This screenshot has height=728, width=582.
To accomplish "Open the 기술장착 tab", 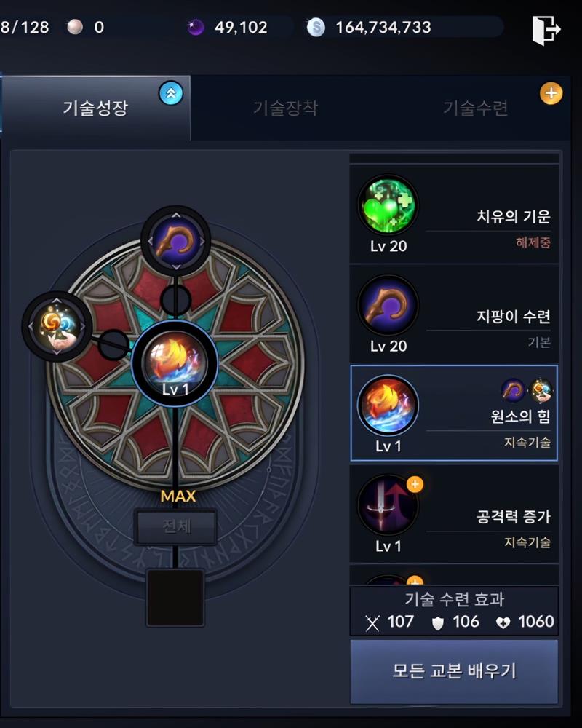I will (x=285, y=108).
